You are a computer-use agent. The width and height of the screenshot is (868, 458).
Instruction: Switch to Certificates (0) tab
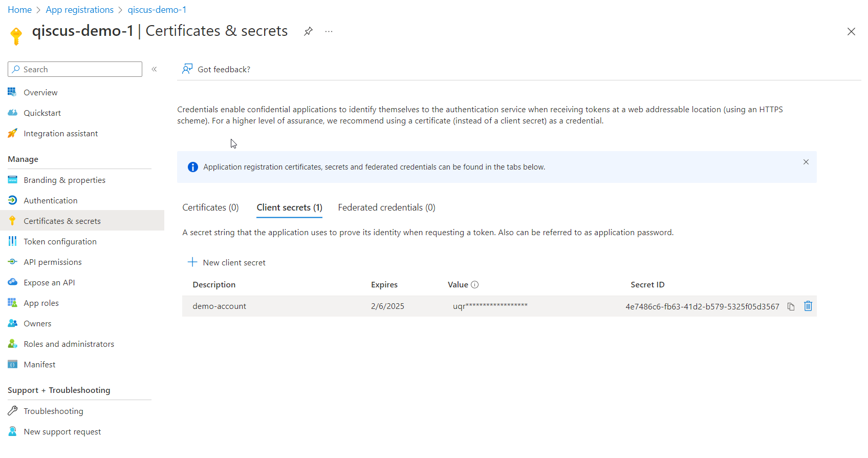pos(210,207)
